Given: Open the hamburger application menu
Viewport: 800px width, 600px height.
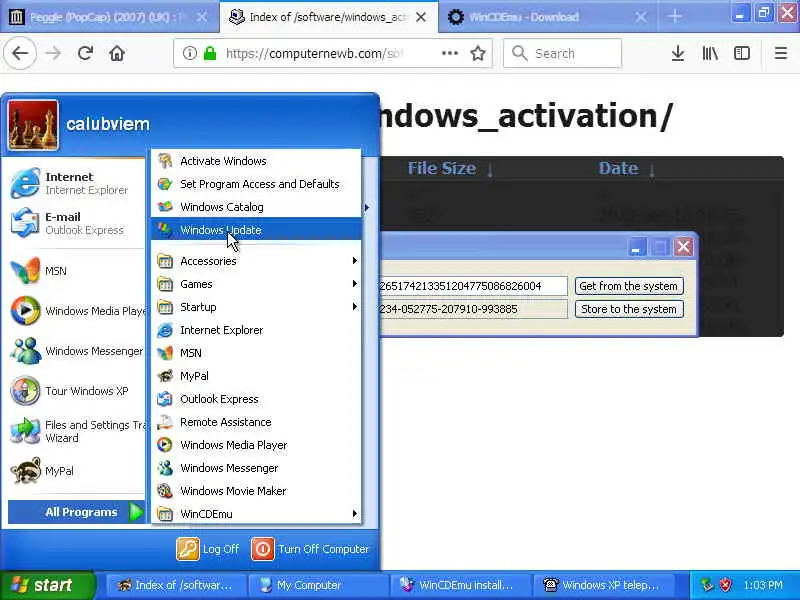Looking at the screenshot, I should (781, 53).
